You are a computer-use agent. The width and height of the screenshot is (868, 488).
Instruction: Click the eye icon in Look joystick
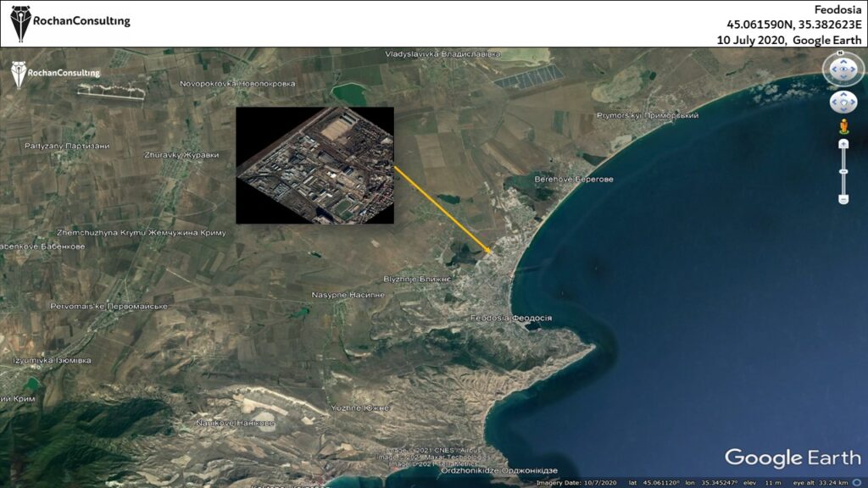(843, 69)
